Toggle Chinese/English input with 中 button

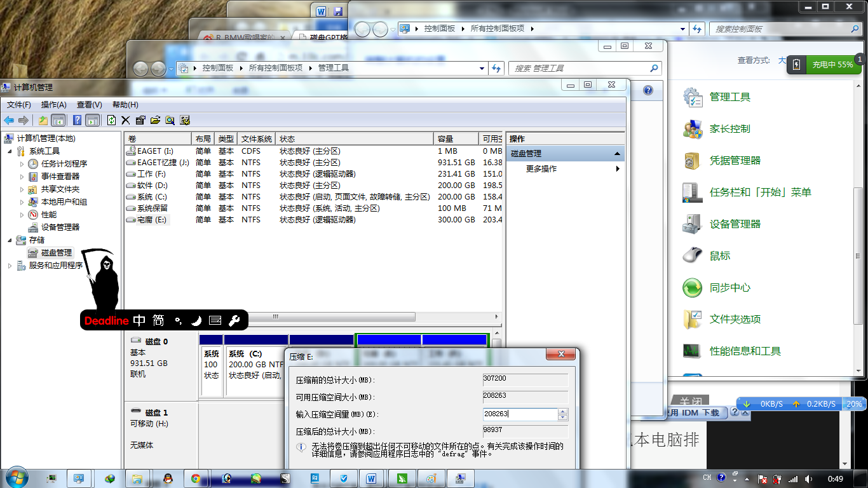pos(139,321)
